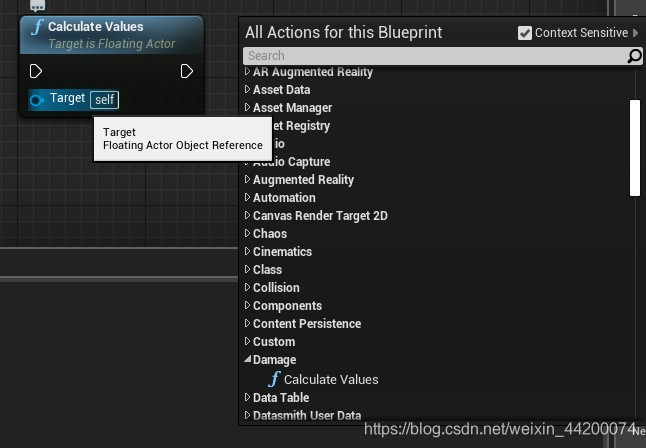This screenshot has height=448, width=646.
Task: Toggle the Context Sensitive checkbox
Action: [x=524, y=33]
